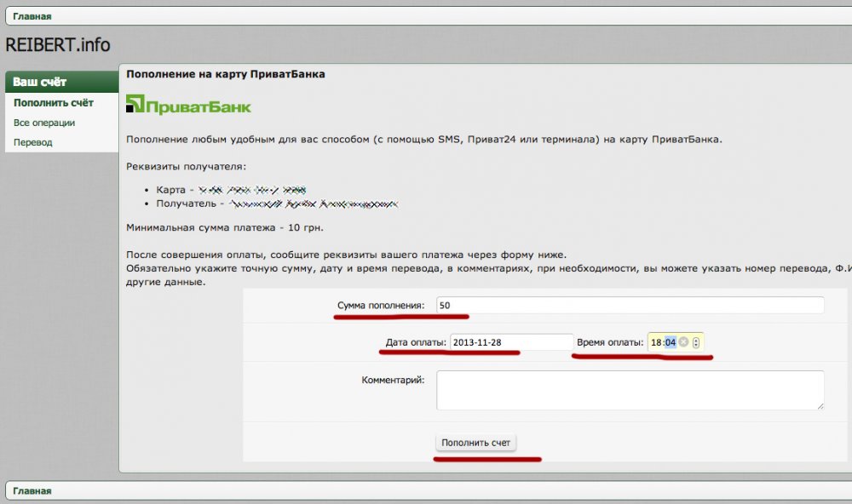Clear the payment time with the x icon
The image size is (852, 504).
pos(683,342)
